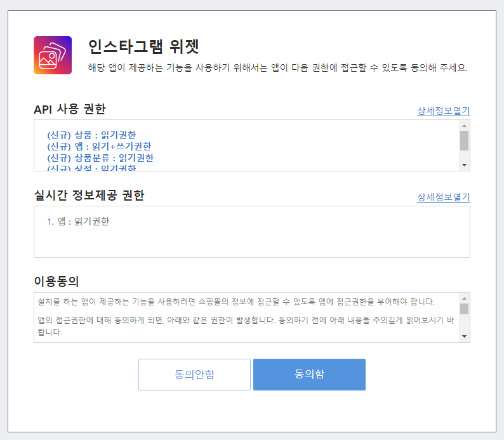504x440 pixels.
Task: Click down arrow of 이용동의 scrollbar
Action: 464,337
